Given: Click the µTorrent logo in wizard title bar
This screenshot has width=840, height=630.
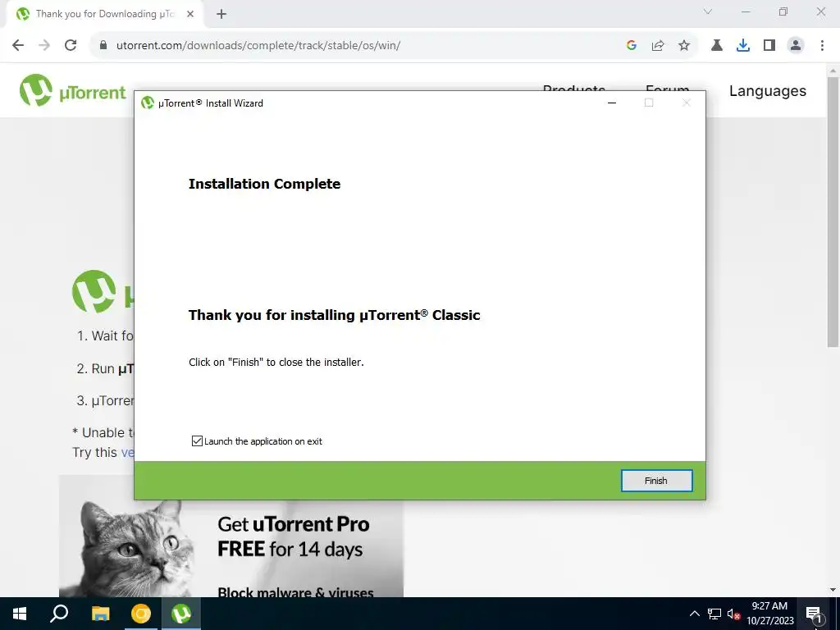Looking at the screenshot, I should (x=148, y=103).
